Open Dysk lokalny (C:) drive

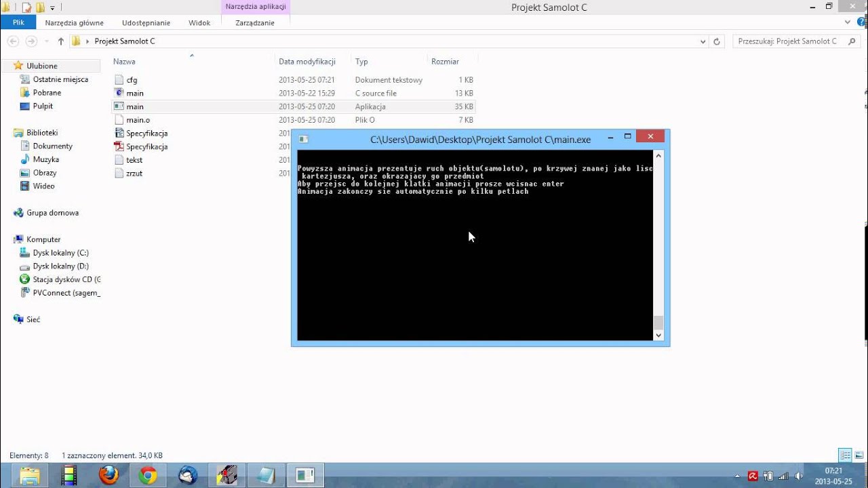click(x=60, y=253)
